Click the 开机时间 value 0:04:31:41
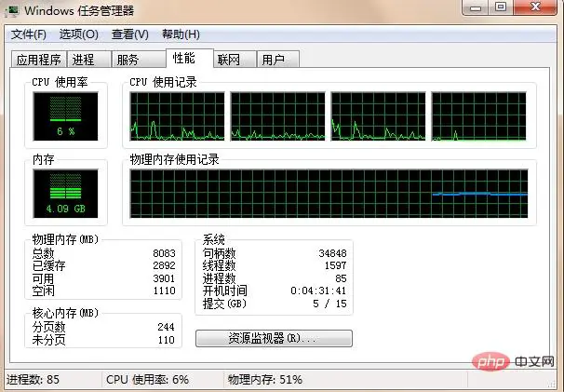The image size is (564, 392). 318,291
